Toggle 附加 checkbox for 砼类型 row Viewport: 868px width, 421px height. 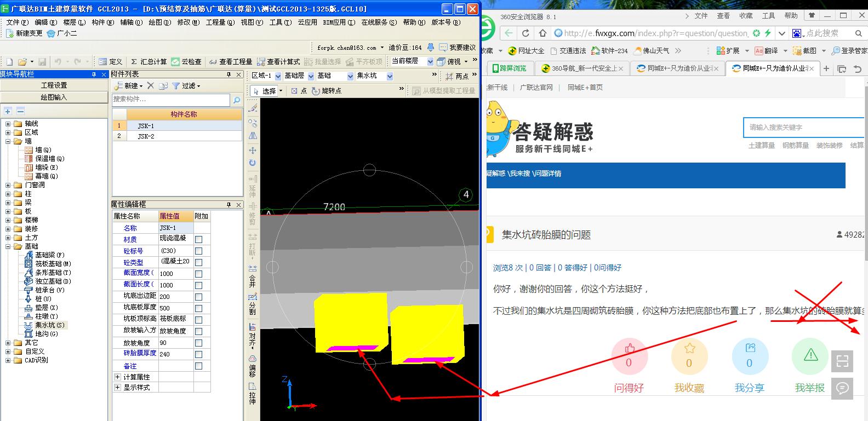pyautogui.click(x=198, y=262)
